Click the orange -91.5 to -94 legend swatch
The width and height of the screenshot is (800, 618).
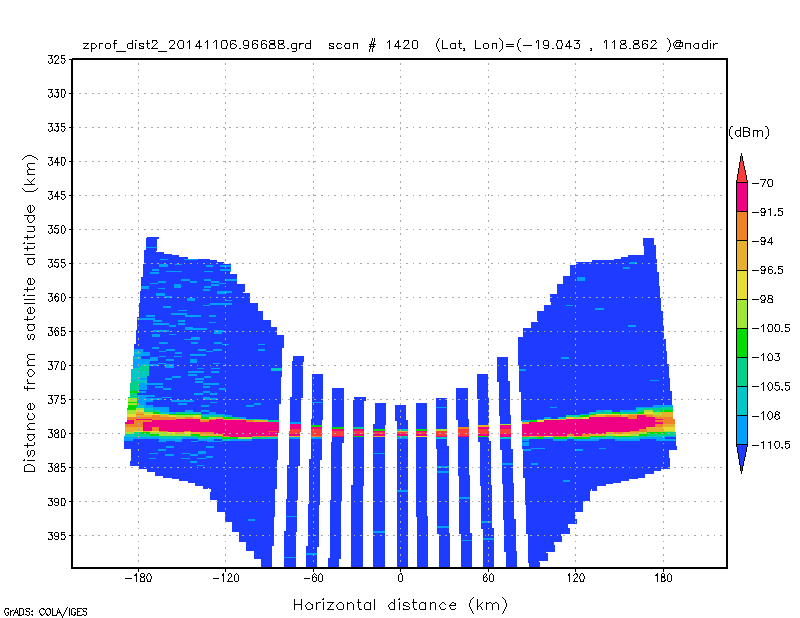(741, 226)
